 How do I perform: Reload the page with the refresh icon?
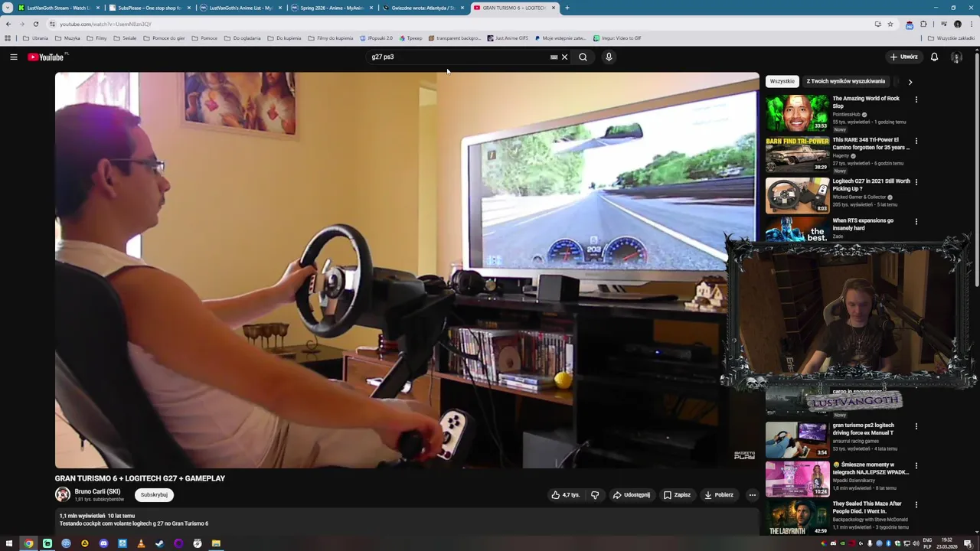click(x=35, y=24)
